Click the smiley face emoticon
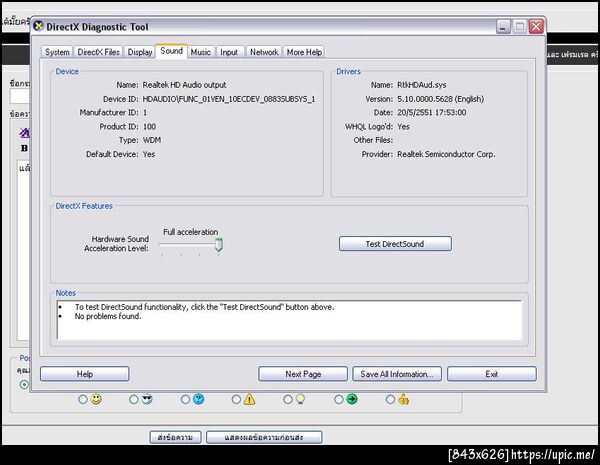The width and height of the screenshot is (600, 465). tap(96, 399)
